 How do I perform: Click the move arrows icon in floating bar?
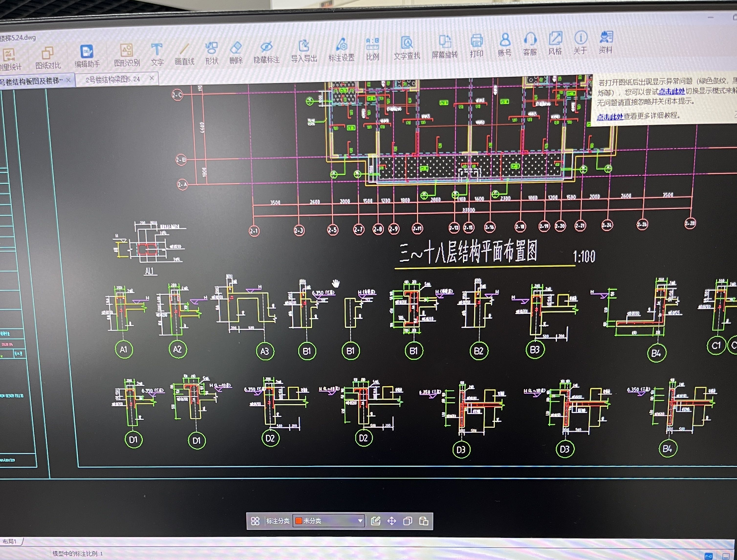392,521
